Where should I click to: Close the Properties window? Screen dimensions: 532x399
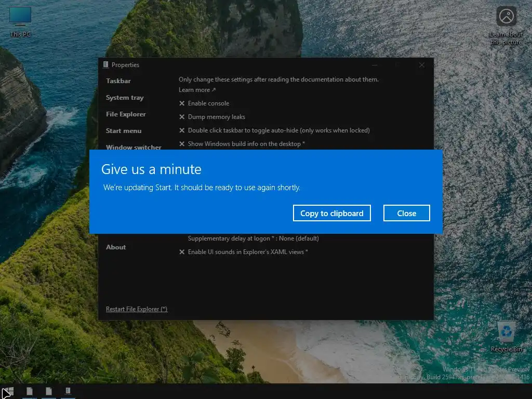(421, 65)
